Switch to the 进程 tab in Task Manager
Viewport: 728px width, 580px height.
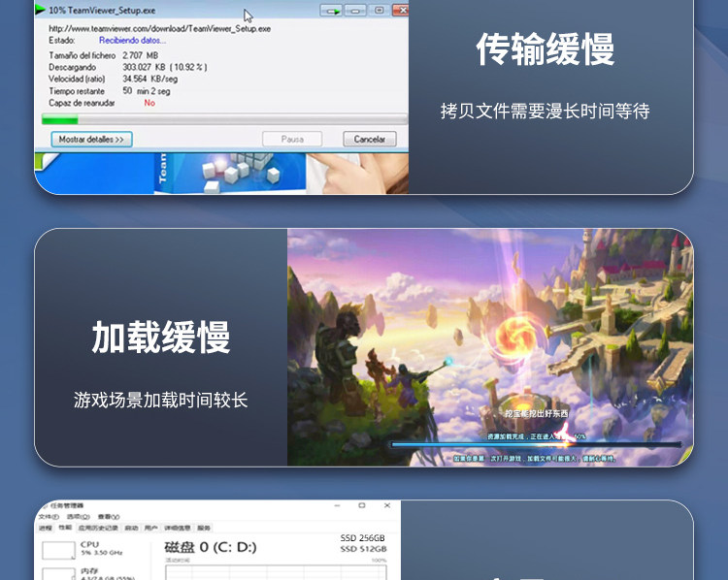pyautogui.click(x=46, y=528)
